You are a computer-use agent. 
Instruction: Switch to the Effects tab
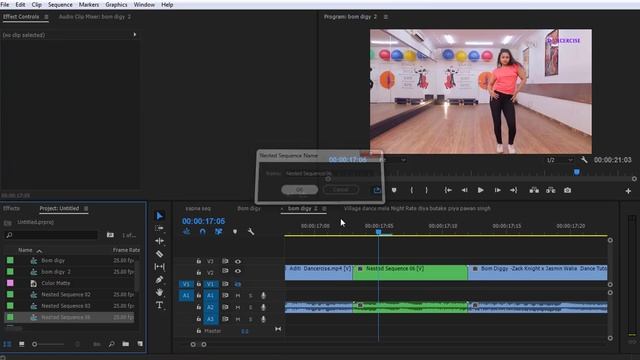(x=11, y=208)
